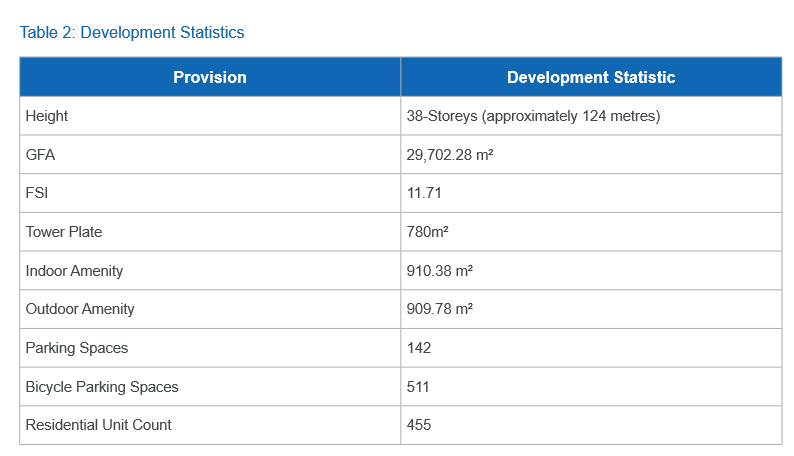Image resolution: width=794 pixels, height=456 pixels.
Task: Click the '38-Storeys (approximately 124 metres)' cell
Action: coord(533,116)
